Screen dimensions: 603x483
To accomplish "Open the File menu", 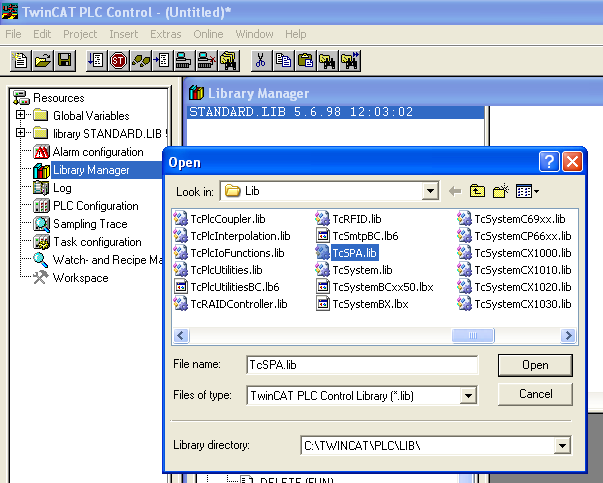I will pyautogui.click(x=13, y=34).
